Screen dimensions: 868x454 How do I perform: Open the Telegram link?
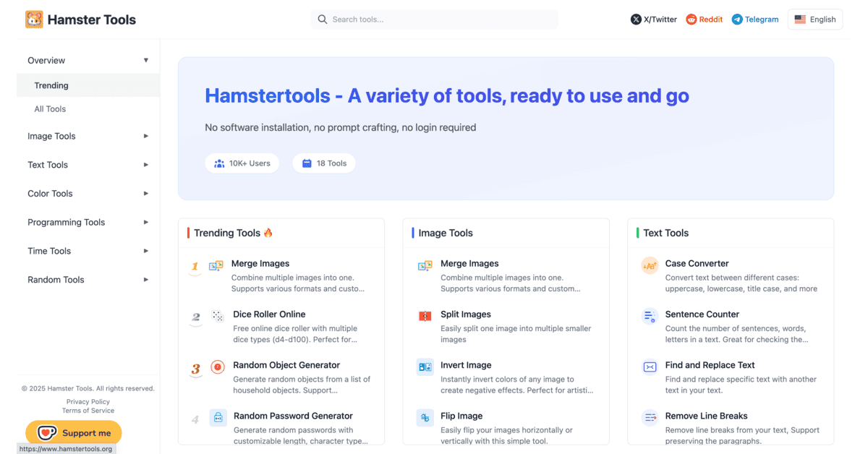pyautogui.click(x=755, y=20)
